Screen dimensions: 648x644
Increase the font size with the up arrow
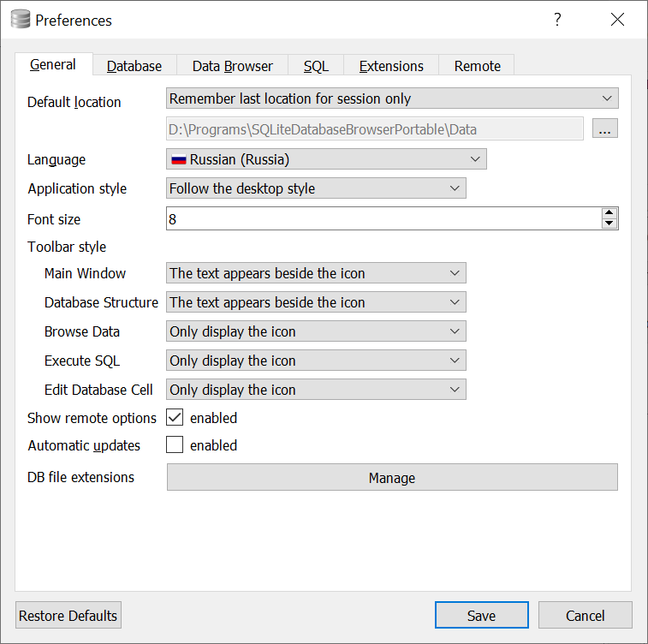(609, 213)
